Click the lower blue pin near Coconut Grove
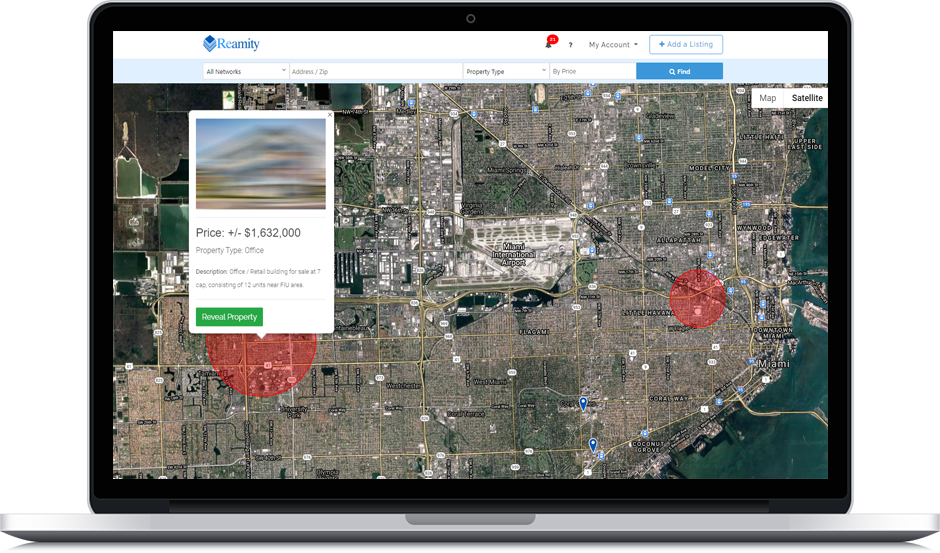The height and width of the screenshot is (553, 940). point(592,445)
